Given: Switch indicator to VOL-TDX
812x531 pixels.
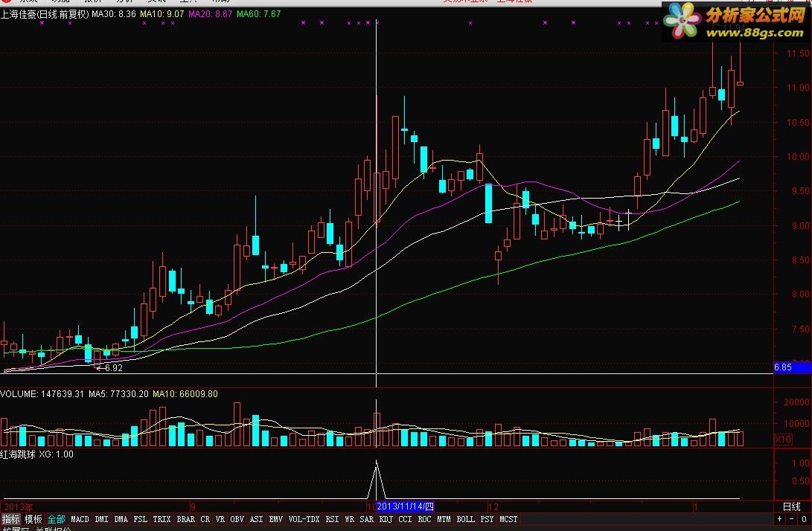Looking at the screenshot, I should tap(304, 519).
